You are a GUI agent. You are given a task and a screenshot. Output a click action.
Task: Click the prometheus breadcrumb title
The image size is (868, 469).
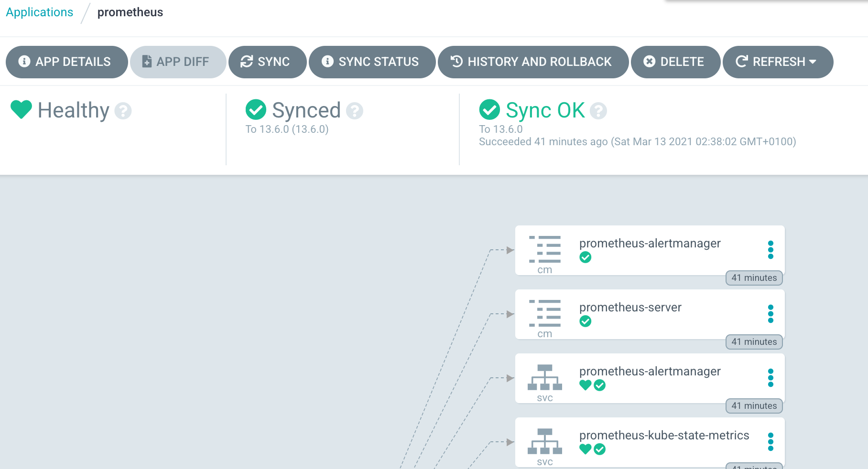[x=130, y=12]
